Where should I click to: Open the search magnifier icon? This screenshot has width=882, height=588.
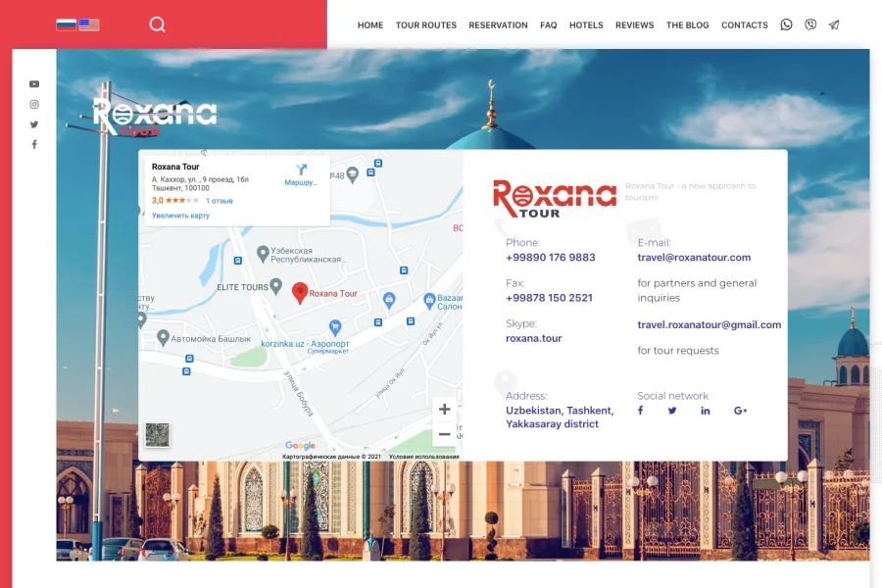tap(157, 24)
